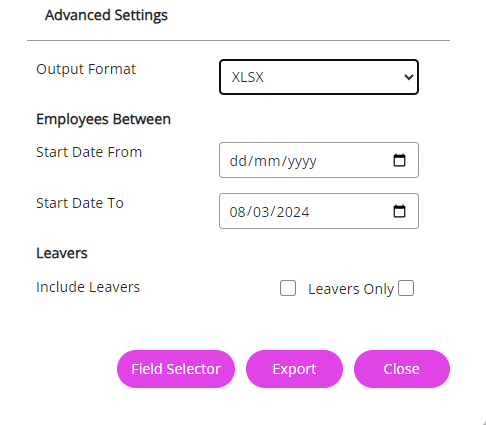The image size is (486, 425).
Task: Click the Export button
Action: (294, 369)
